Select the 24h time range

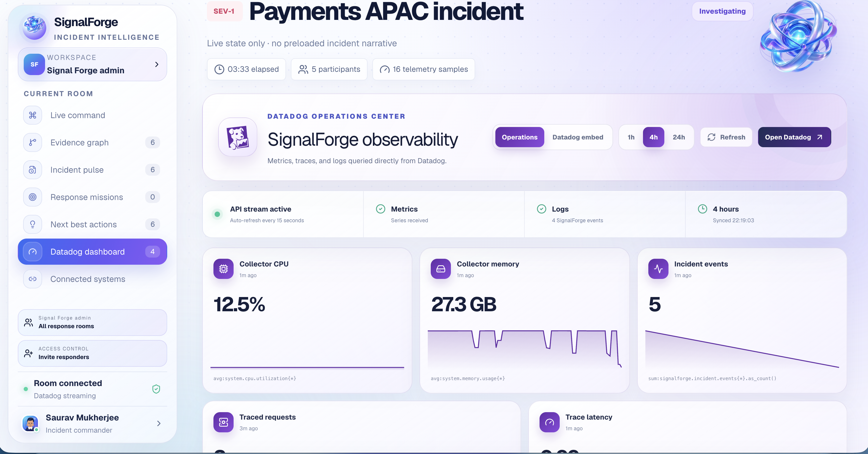pos(679,137)
